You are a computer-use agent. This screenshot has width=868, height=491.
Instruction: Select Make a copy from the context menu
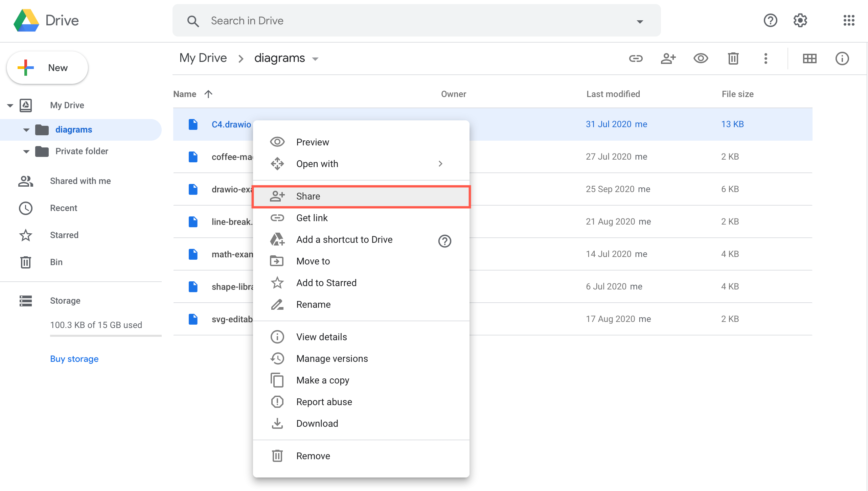pyautogui.click(x=323, y=380)
